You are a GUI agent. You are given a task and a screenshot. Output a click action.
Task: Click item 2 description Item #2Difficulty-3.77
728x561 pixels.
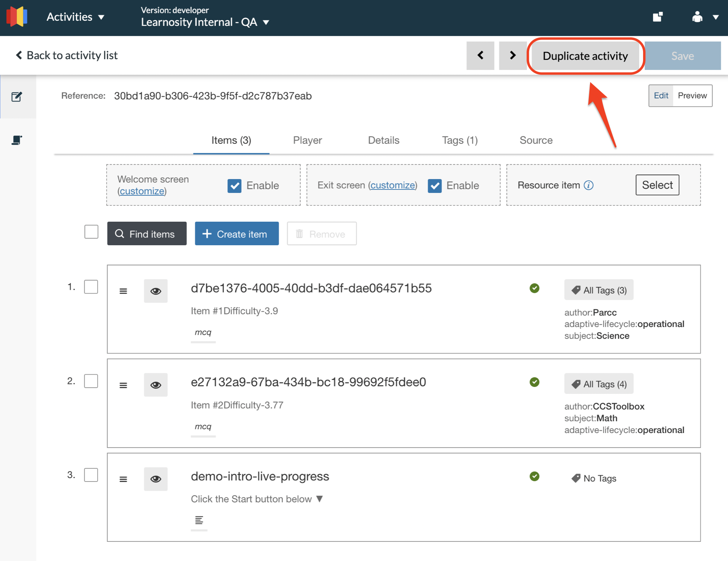click(237, 405)
